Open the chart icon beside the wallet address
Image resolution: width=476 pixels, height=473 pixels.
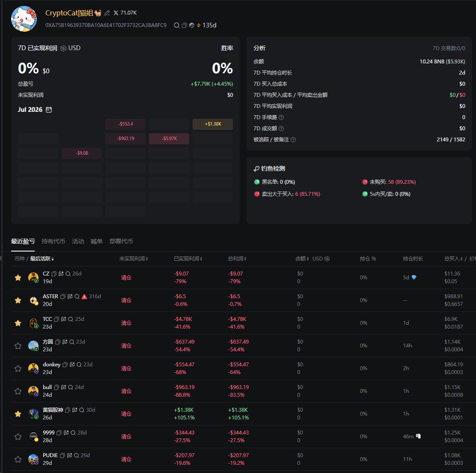coord(191,25)
